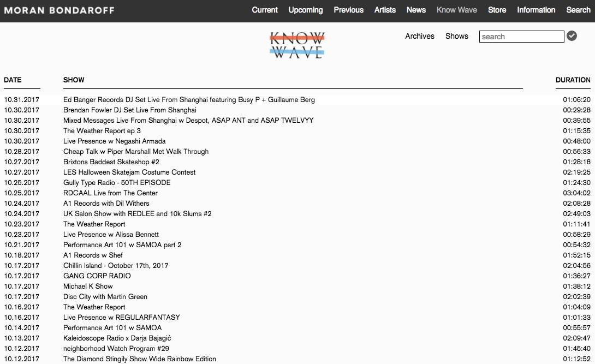
Task: Open the Information menu item
Action: pos(536,10)
